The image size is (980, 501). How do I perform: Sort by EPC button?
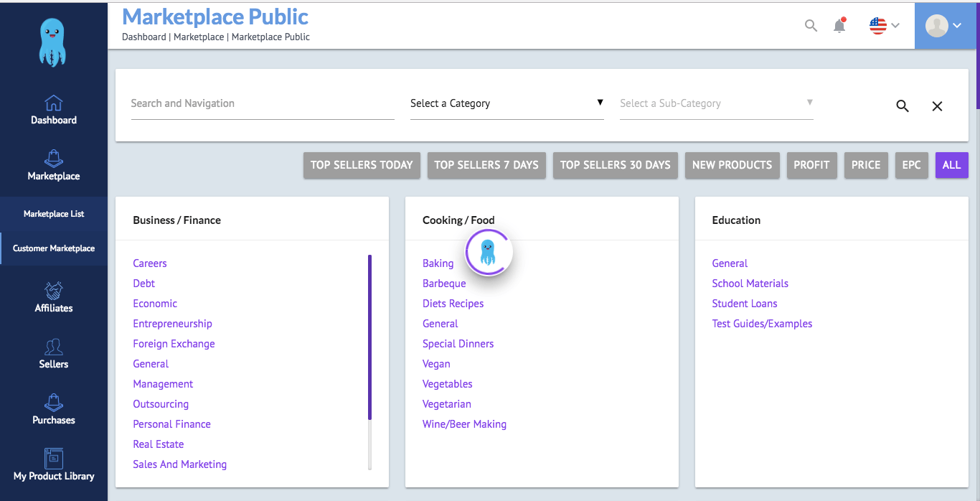[912, 165]
